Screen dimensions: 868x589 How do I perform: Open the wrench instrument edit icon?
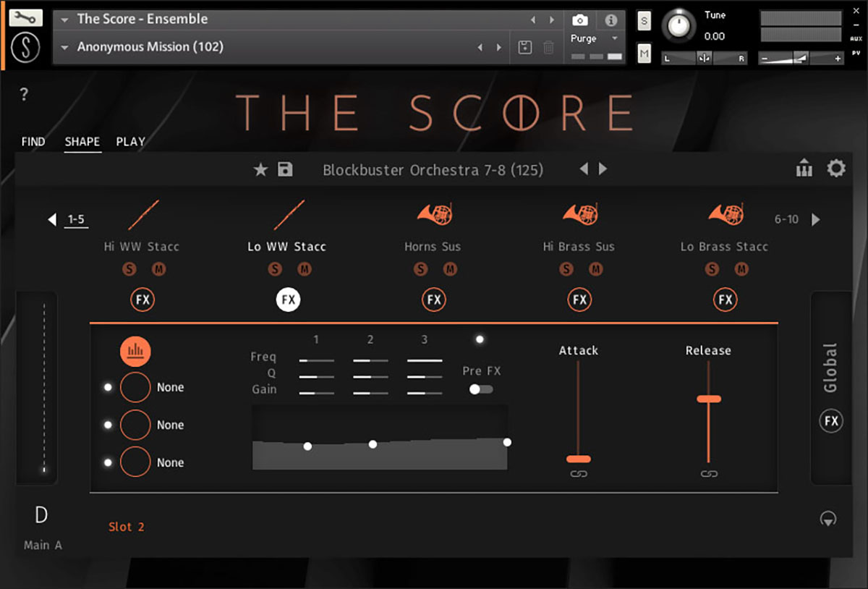pos(26,17)
